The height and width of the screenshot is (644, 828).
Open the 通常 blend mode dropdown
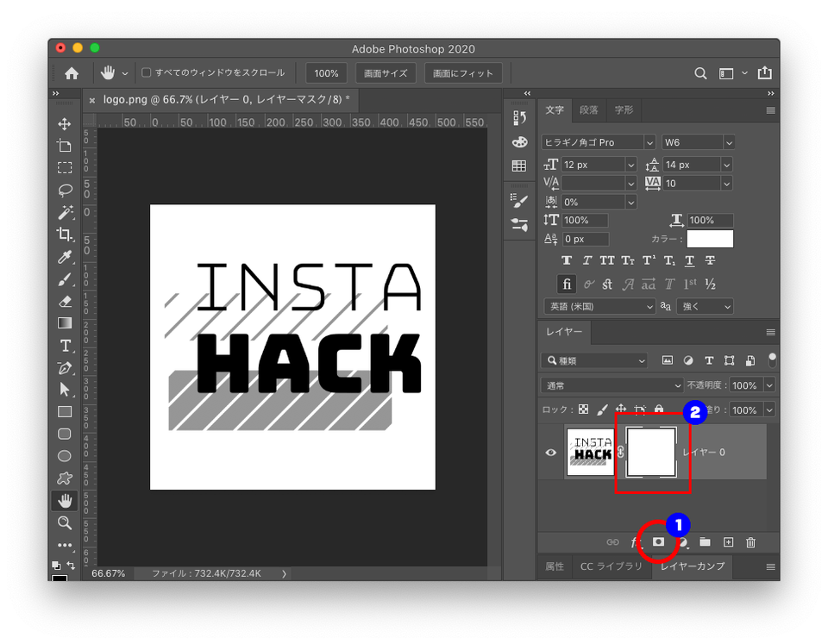click(x=612, y=385)
